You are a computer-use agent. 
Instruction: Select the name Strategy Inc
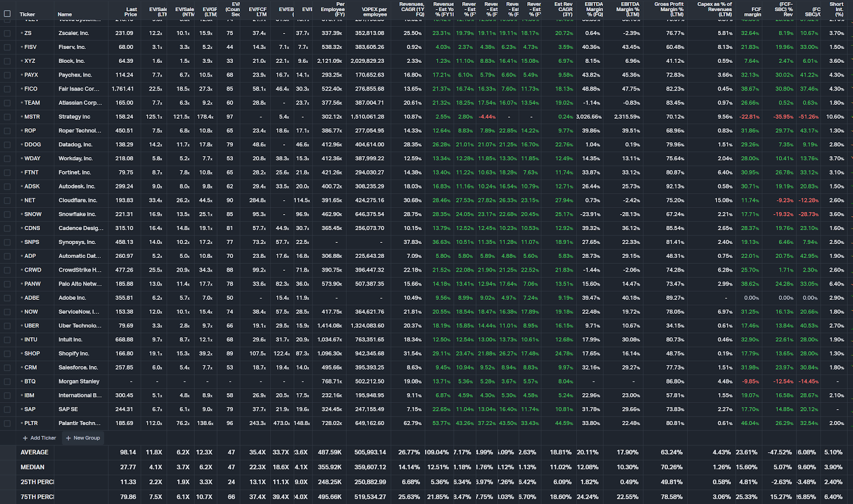[x=74, y=117]
